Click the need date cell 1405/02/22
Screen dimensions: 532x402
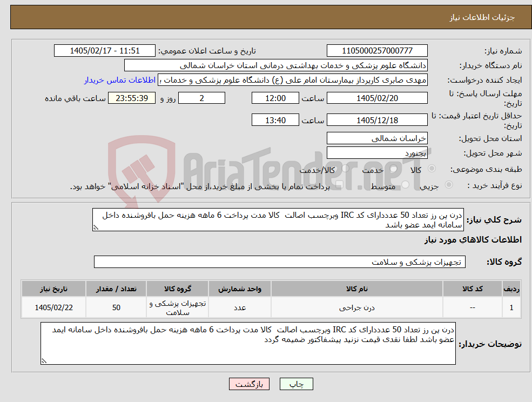[53, 307]
